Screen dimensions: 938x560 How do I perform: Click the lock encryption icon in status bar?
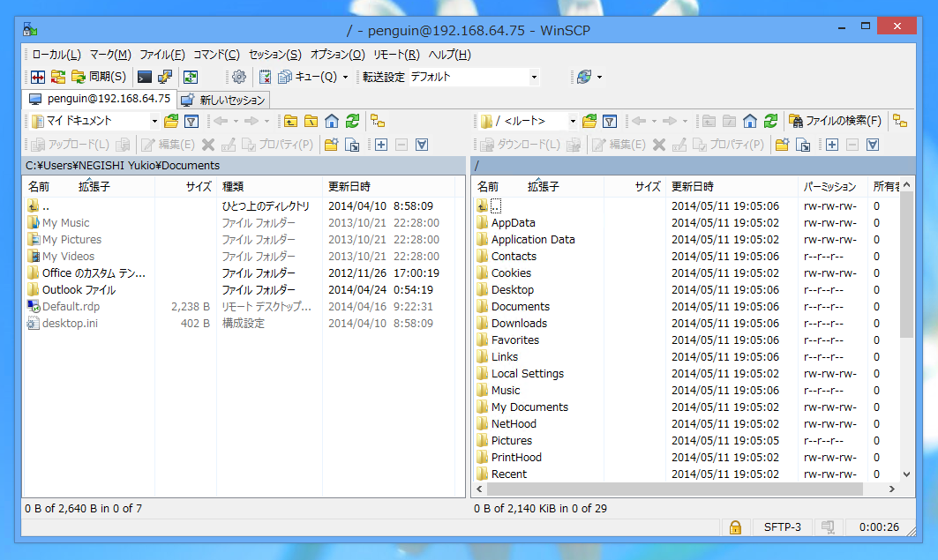[x=735, y=527]
